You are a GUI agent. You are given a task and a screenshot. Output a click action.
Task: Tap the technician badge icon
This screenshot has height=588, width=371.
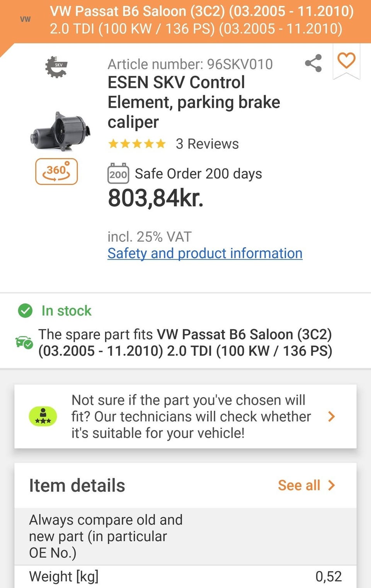tap(43, 416)
